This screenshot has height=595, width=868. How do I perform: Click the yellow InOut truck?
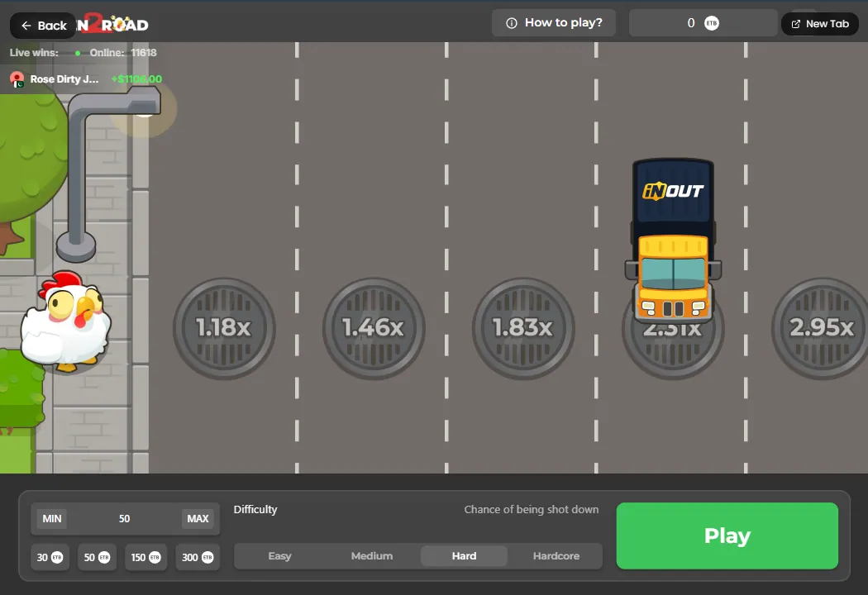point(673,240)
